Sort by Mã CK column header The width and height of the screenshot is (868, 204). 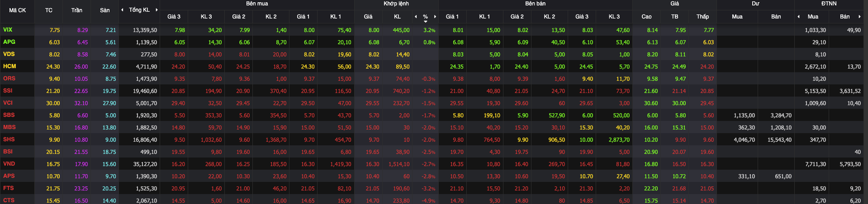click(18, 10)
